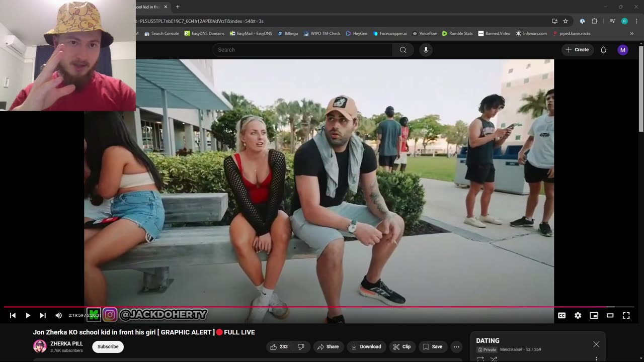Open install/cast icon in address bar
Screen dimensions: 644x362
click(554, 21)
